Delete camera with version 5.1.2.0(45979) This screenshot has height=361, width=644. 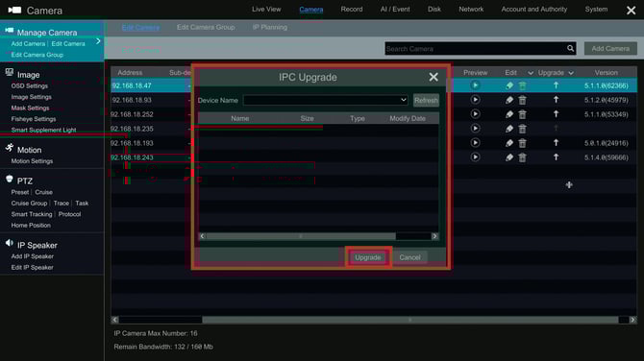pos(523,100)
